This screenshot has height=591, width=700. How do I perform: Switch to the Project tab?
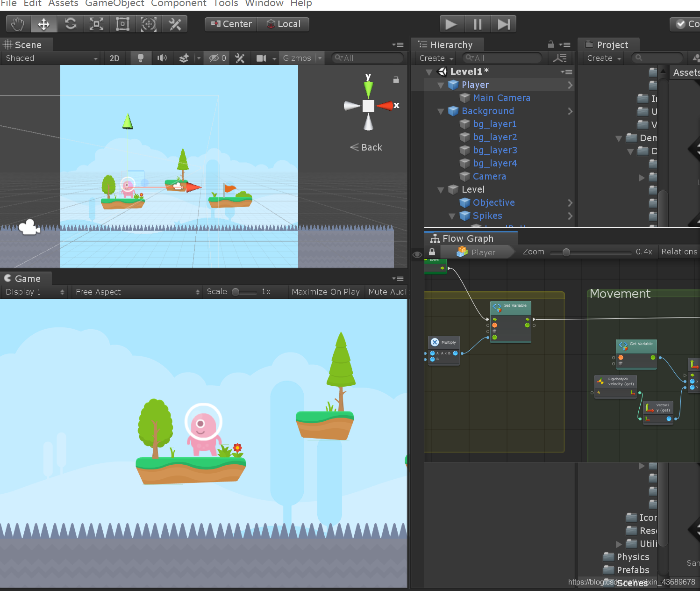(x=608, y=45)
